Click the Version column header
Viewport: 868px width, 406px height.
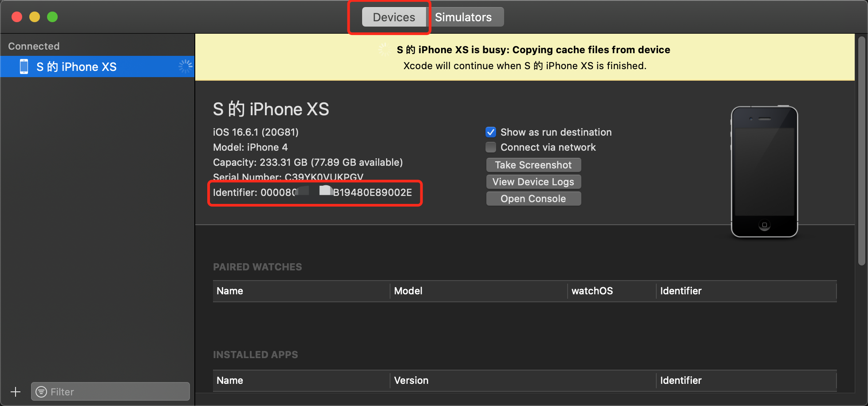pyautogui.click(x=523, y=380)
